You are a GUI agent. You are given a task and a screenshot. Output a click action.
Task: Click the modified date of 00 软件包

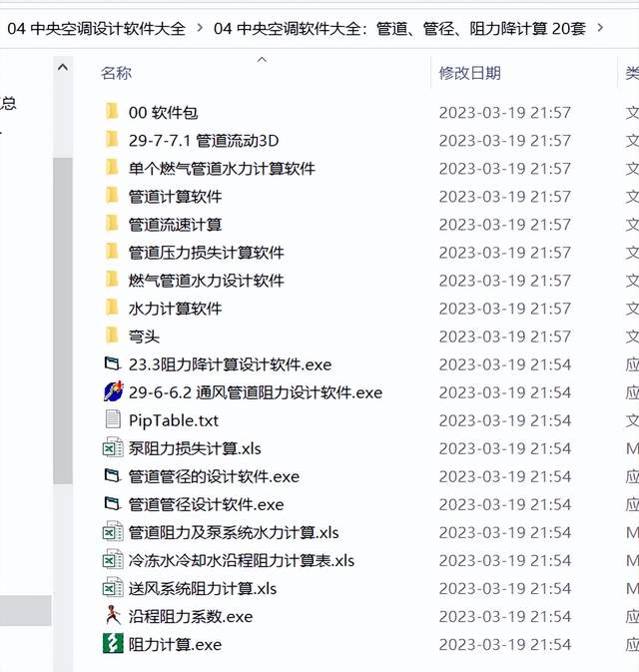(x=505, y=113)
